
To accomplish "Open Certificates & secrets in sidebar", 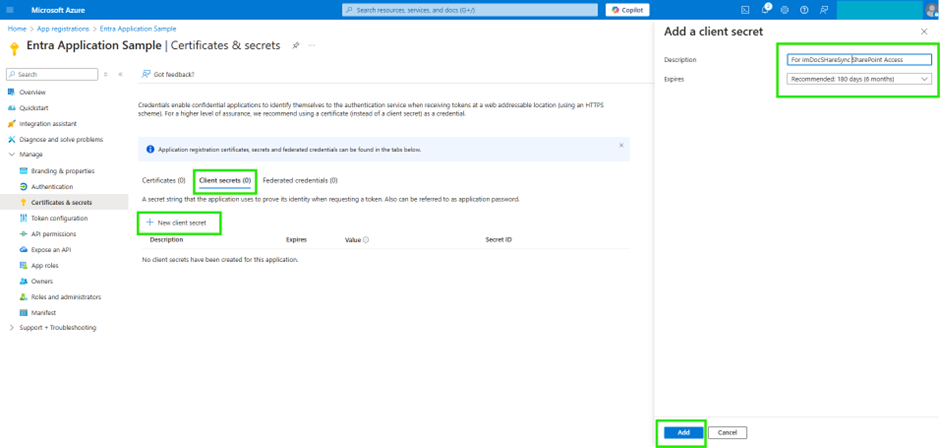I will 64,202.
